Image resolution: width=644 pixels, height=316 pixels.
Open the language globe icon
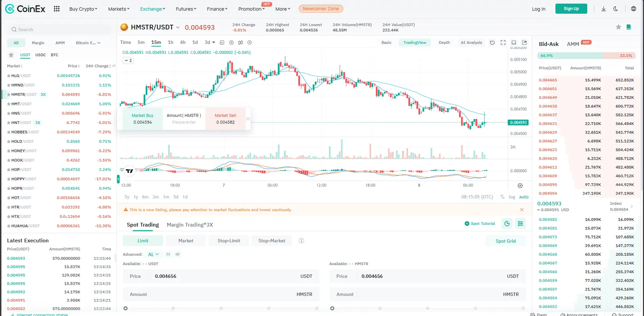[634, 9]
